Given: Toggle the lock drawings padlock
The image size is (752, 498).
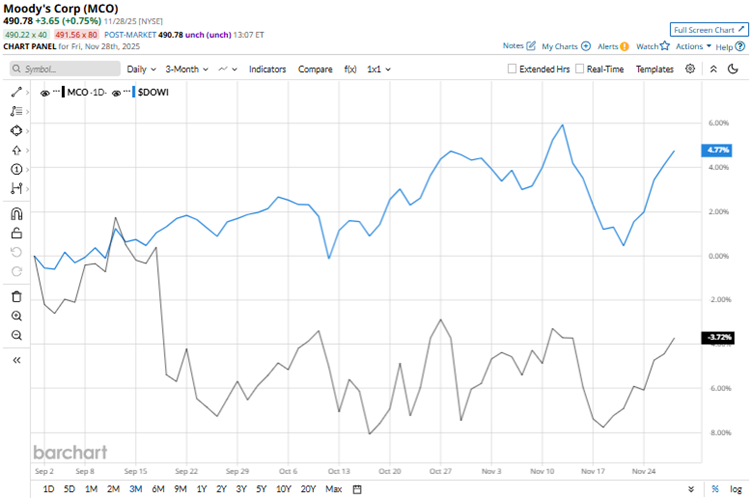Looking at the screenshot, I should 16,233.
